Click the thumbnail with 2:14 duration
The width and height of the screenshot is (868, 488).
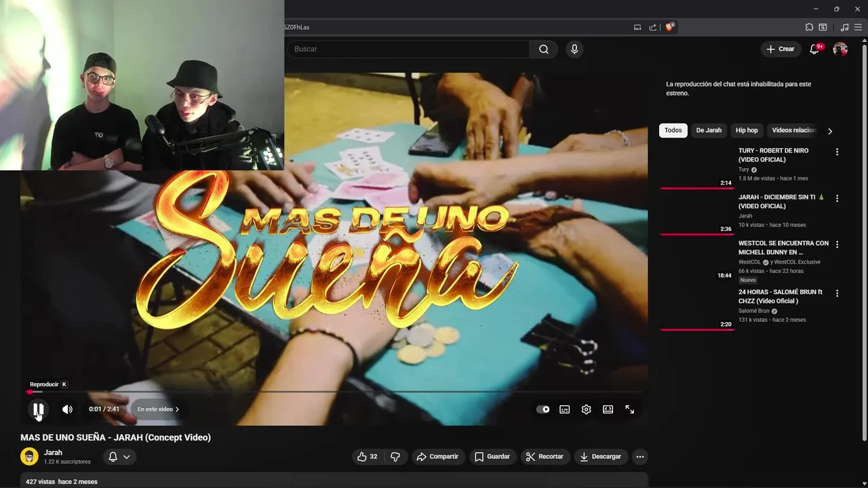[696, 167]
